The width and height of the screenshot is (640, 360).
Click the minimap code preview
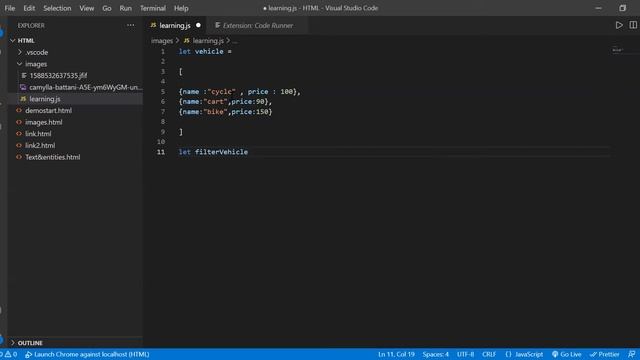coord(618,50)
